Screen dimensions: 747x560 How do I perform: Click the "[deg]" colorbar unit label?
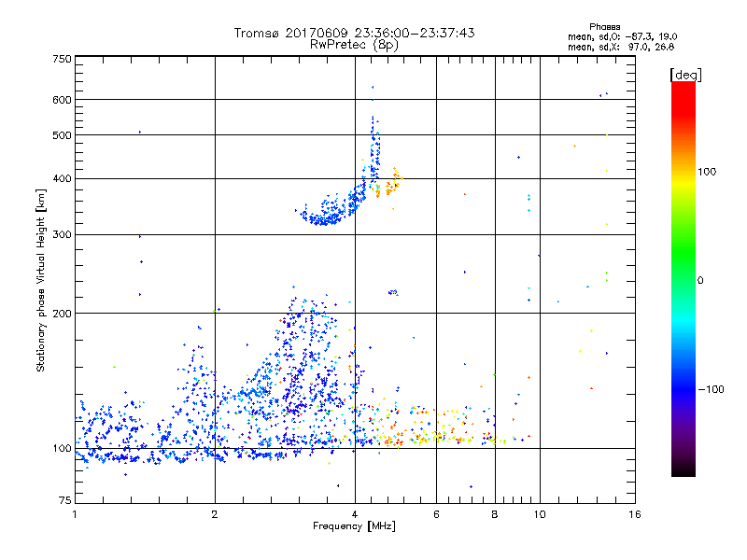685,75
